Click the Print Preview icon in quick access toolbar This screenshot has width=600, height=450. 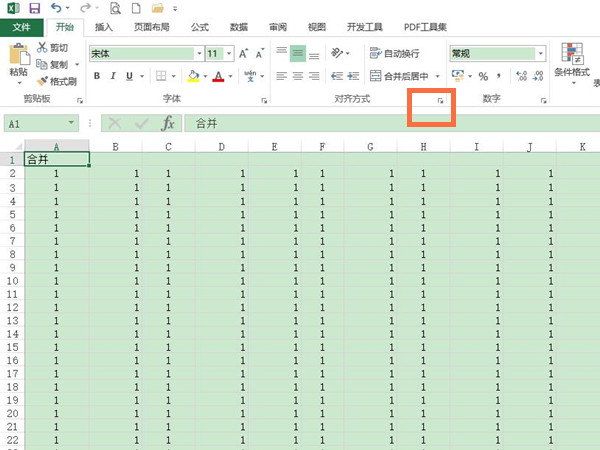[x=115, y=8]
